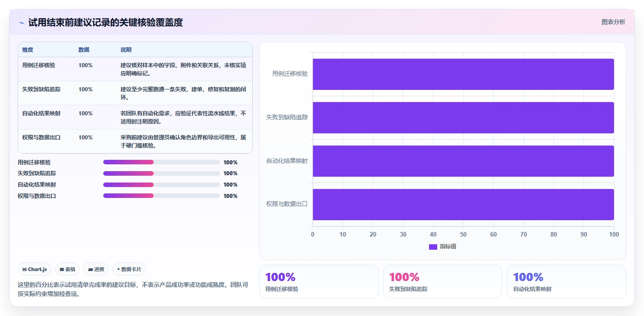Open the 失败到缺陷追踪 100% data card

click(443, 281)
